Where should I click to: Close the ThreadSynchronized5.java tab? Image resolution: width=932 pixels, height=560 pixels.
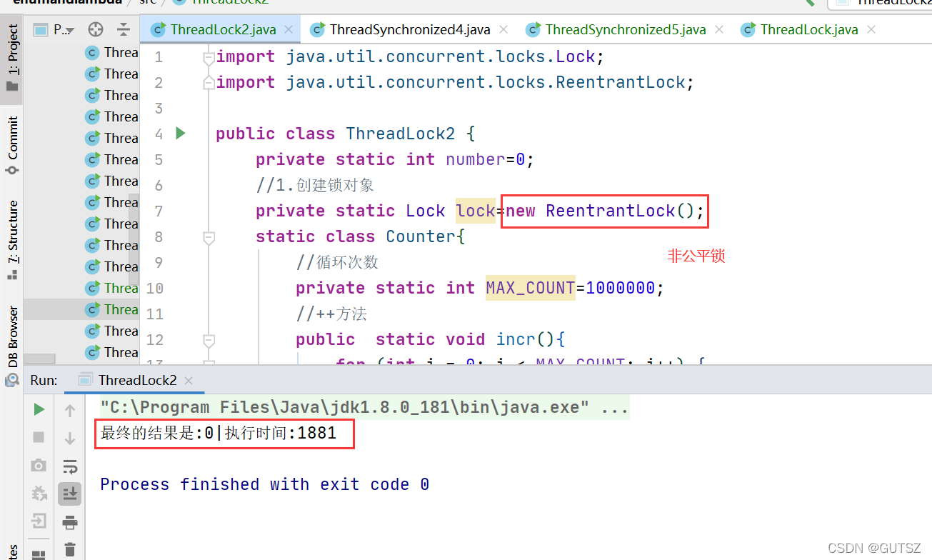coord(719,29)
